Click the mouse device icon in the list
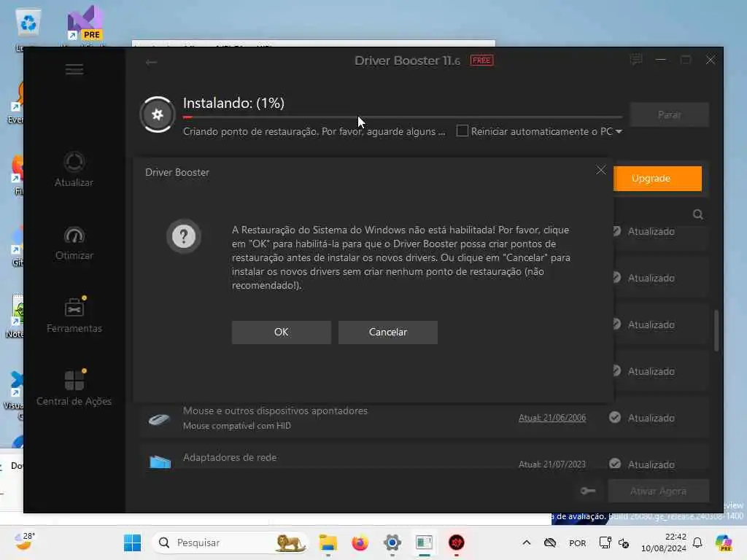 pyautogui.click(x=159, y=419)
